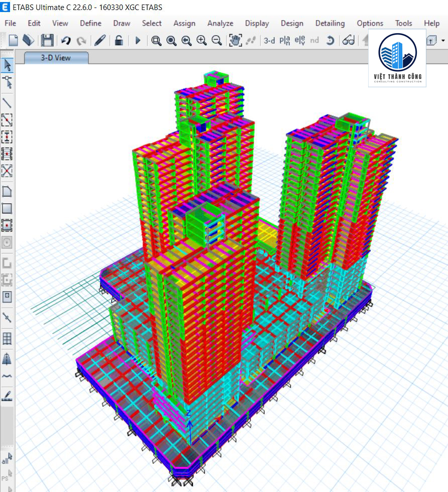This screenshot has height=492, width=448.
Task: Expand the toolbar options dropdown arrow
Action: tap(443, 41)
